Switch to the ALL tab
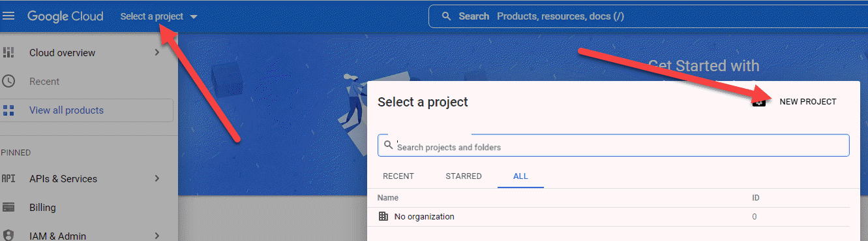The image size is (868, 241). click(520, 176)
